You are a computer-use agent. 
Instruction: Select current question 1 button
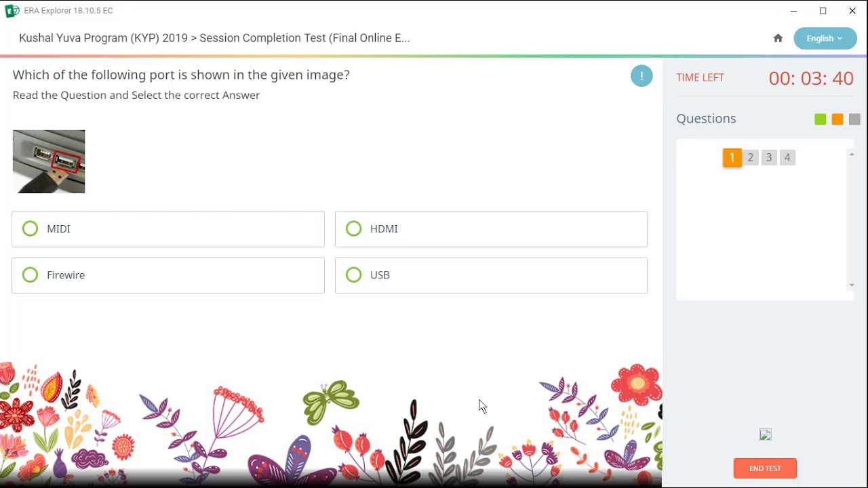point(732,157)
